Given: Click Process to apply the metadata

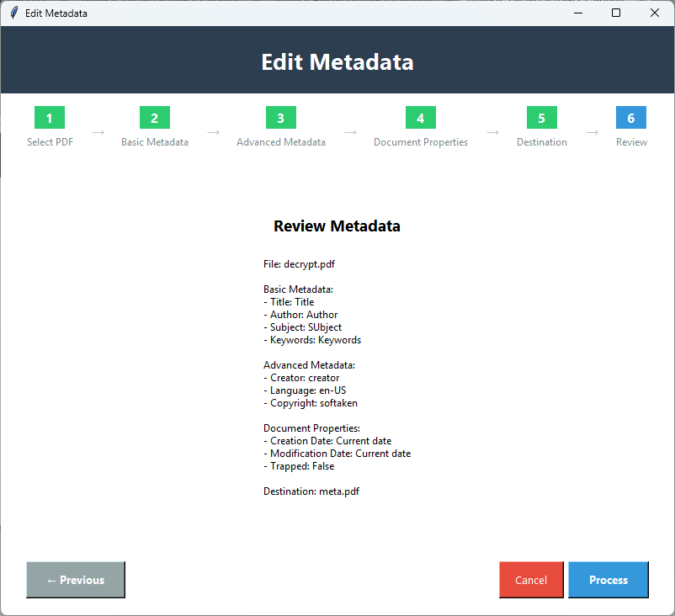Looking at the screenshot, I should tap(608, 580).
